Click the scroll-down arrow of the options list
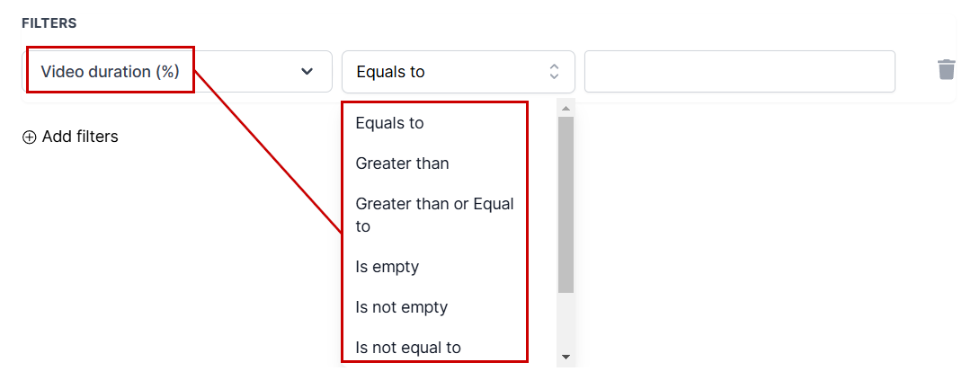This screenshot has width=980, height=380. click(x=566, y=357)
